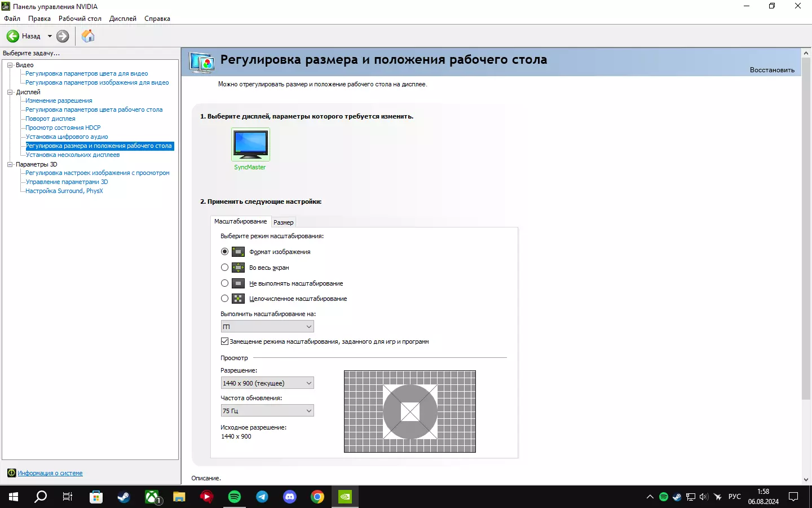Collapse the 'Видео' tree node
812x508 pixels.
pos(10,65)
